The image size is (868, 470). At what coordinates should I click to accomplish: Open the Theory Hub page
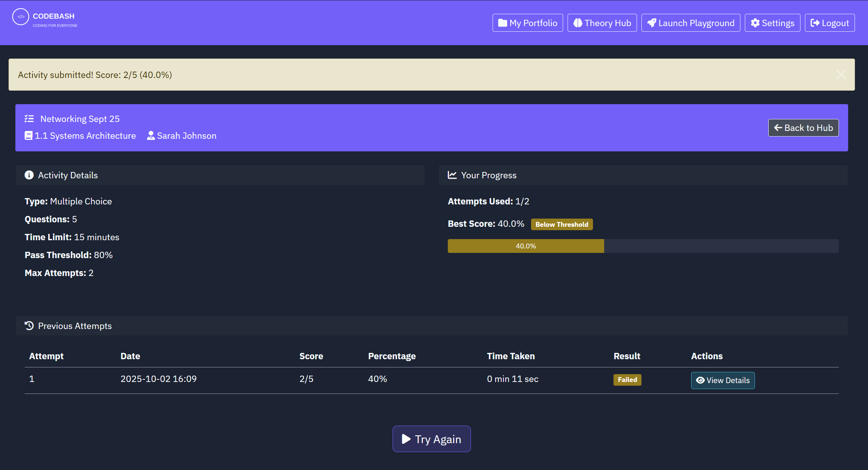(x=602, y=23)
